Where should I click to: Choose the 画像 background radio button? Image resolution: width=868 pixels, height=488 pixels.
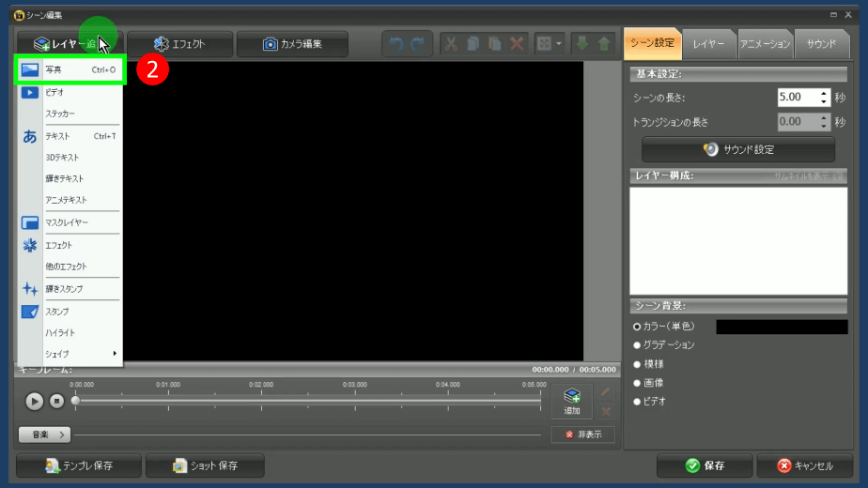(x=638, y=383)
